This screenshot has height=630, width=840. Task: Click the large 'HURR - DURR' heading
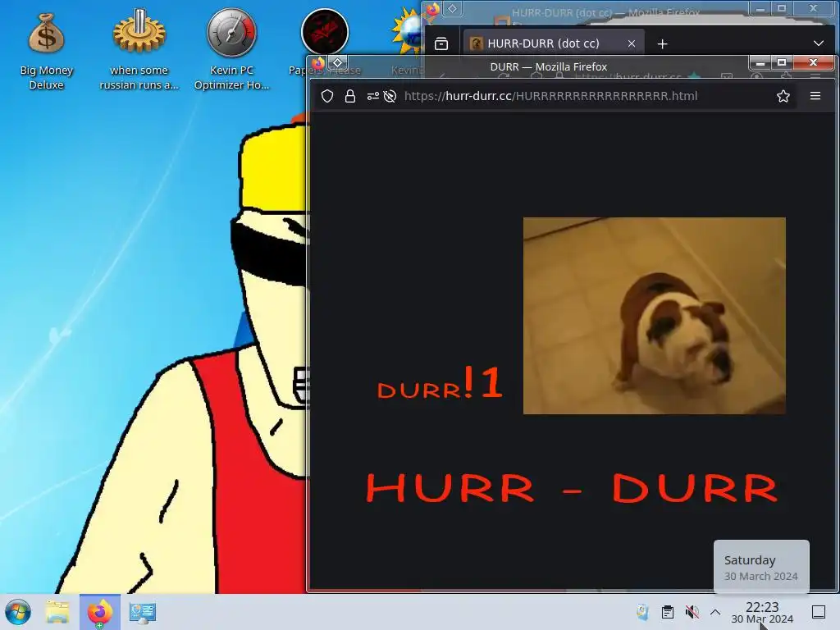pyautogui.click(x=572, y=487)
